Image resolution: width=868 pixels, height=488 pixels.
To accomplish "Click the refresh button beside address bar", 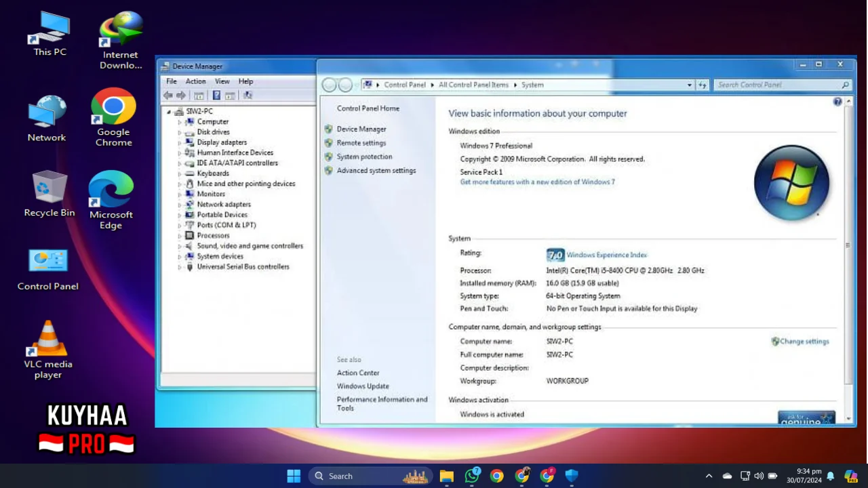I will point(703,85).
